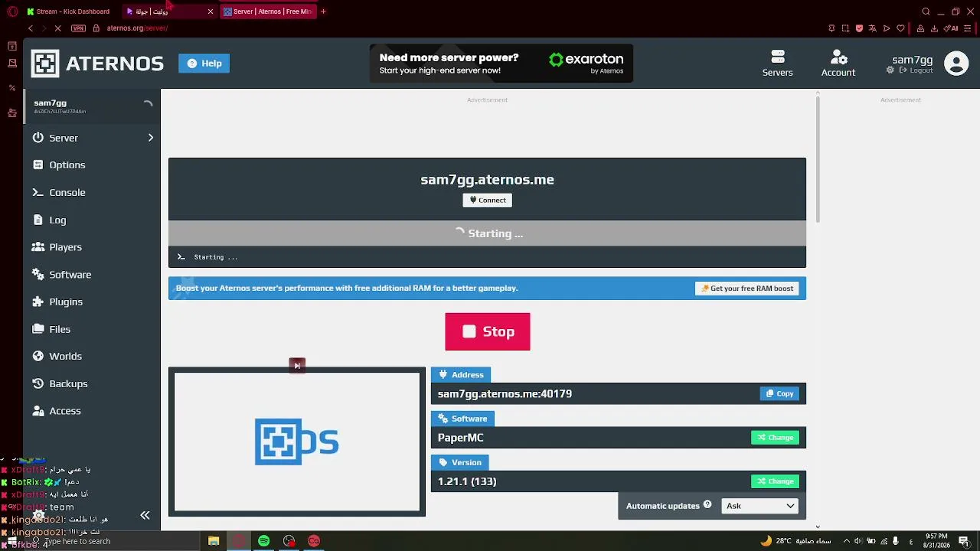Click the sam7gg.aternos.me server title
Image resolution: width=980 pixels, height=551 pixels.
[x=487, y=180]
